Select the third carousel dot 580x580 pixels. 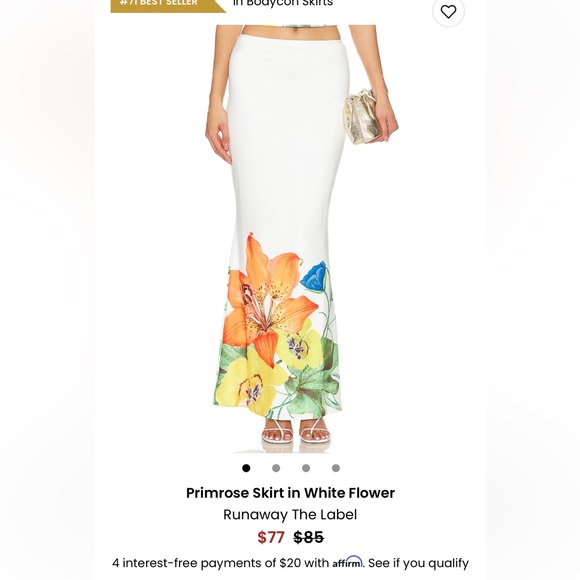306,468
